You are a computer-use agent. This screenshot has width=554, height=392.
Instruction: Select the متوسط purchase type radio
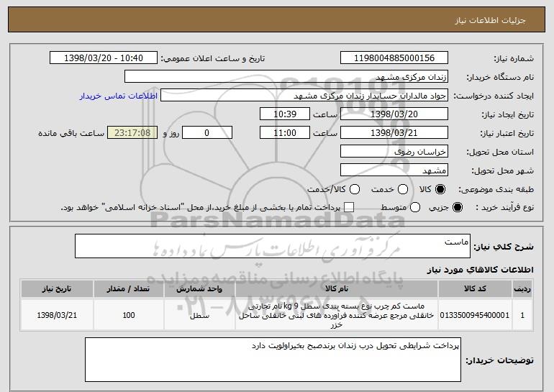click(415, 207)
